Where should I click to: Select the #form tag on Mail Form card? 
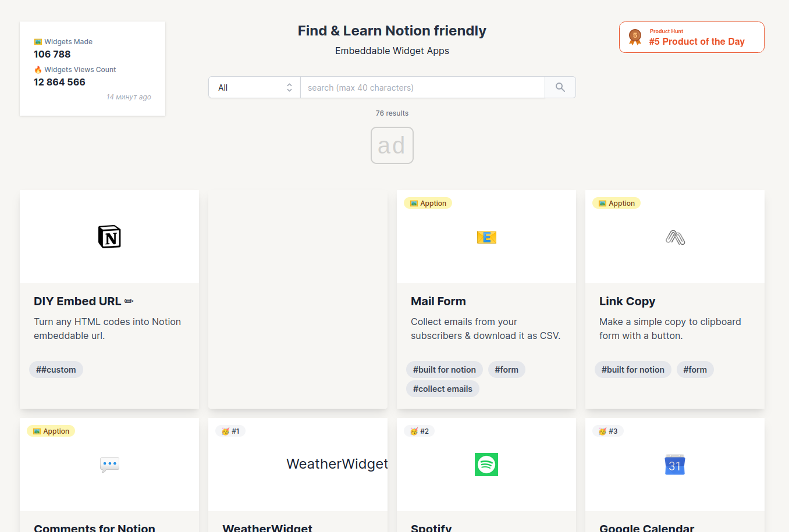[x=506, y=370]
